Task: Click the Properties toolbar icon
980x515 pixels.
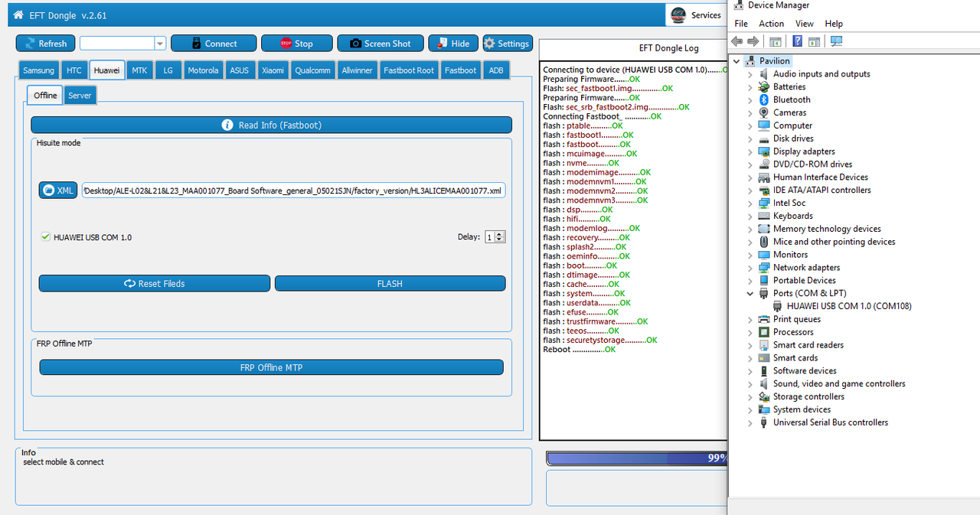Action: (776, 41)
